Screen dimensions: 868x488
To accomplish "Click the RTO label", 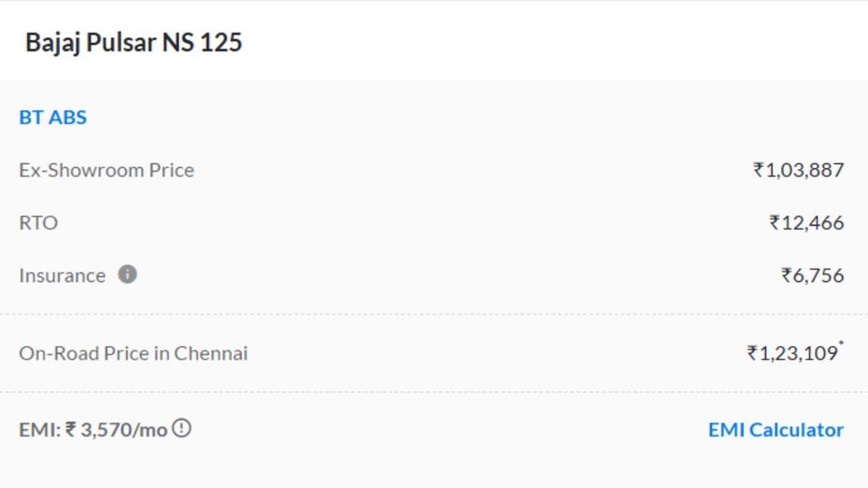I will [x=38, y=222].
